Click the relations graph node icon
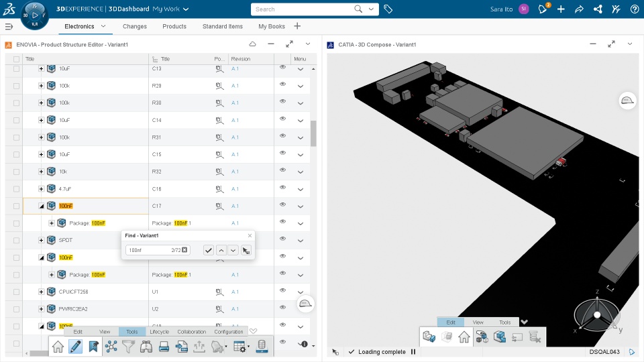 coord(111,347)
